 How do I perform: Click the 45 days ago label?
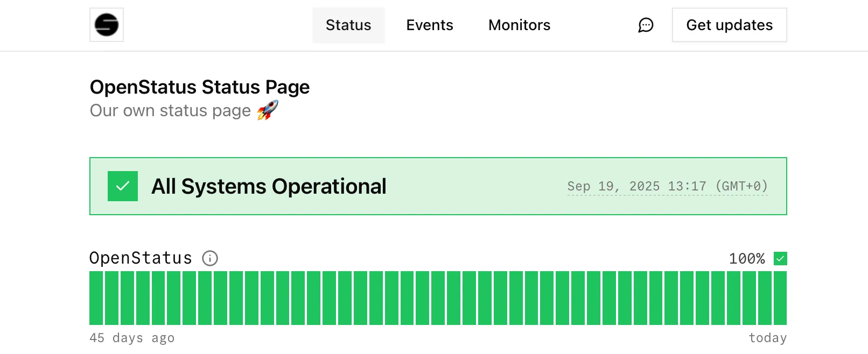(x=132, y=338)
